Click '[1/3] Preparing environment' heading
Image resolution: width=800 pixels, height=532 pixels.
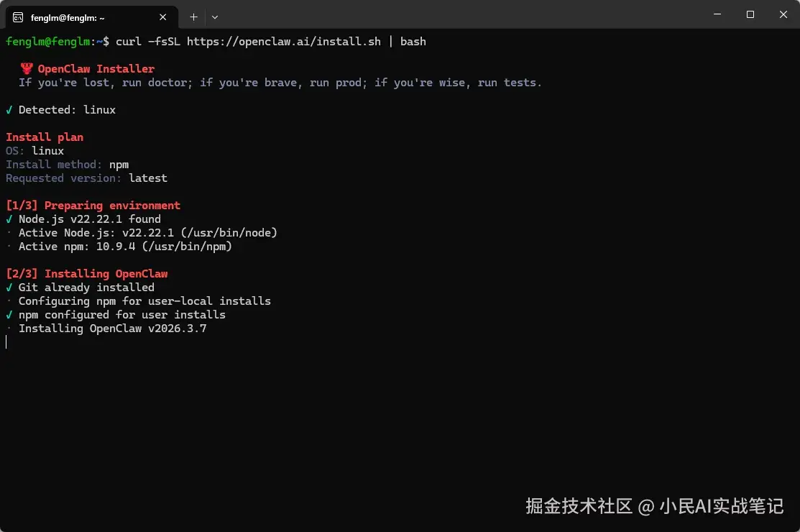coord(93,206)
